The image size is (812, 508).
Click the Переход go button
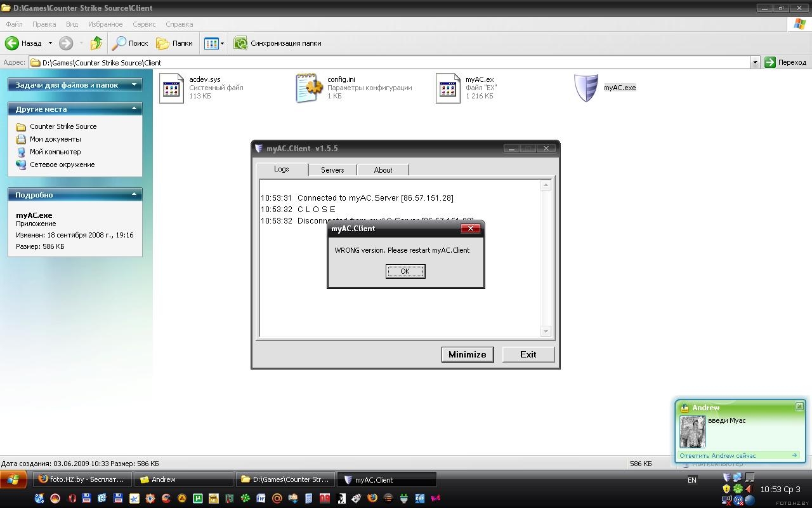785,62
